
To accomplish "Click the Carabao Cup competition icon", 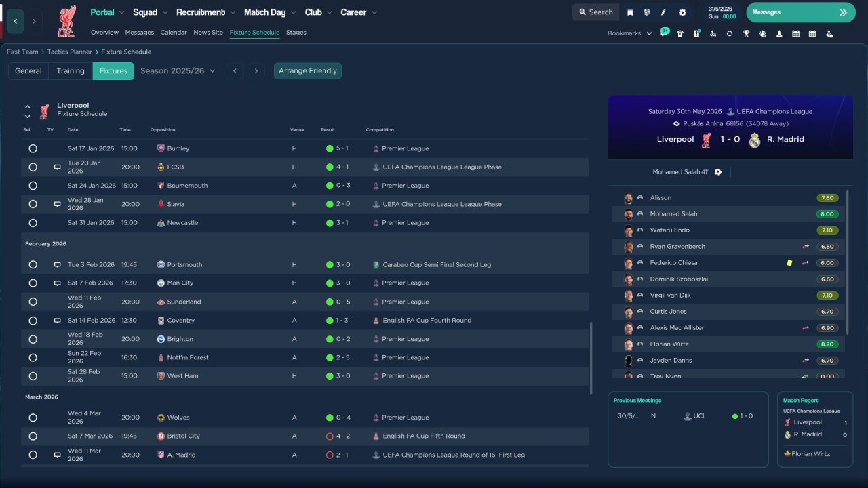I will click(x=376, y=265).
